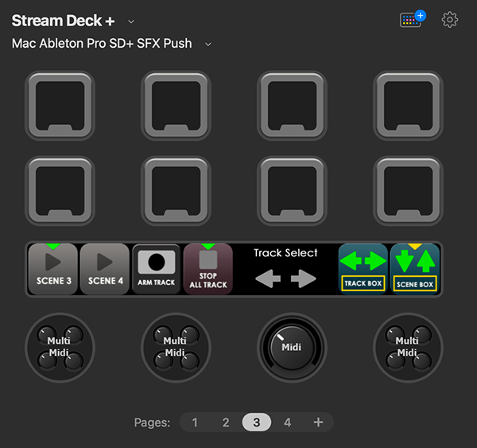Screen dimensions: 477x448
Task: Select the second Multi Midi dial
Action: tap(176, 348)
